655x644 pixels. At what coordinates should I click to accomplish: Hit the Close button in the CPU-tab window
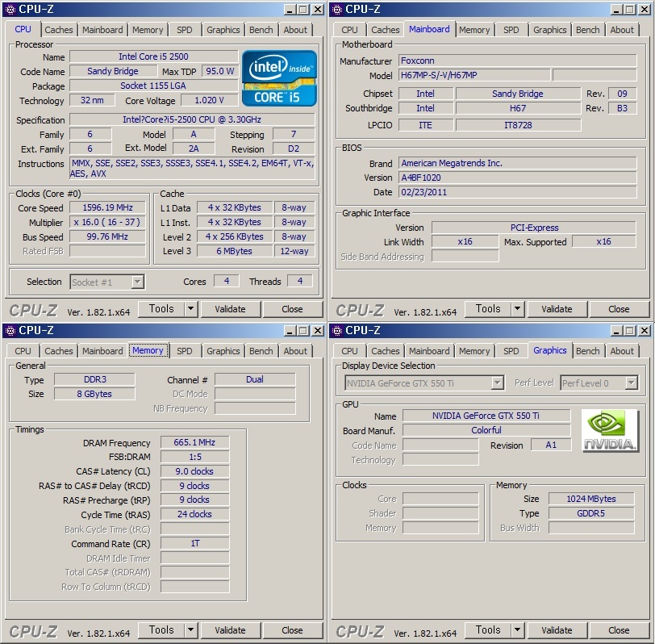pyautogui.click(x=292, y=309)
